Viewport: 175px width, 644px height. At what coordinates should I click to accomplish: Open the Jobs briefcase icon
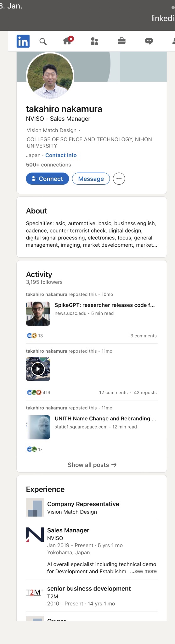(121, 41)
